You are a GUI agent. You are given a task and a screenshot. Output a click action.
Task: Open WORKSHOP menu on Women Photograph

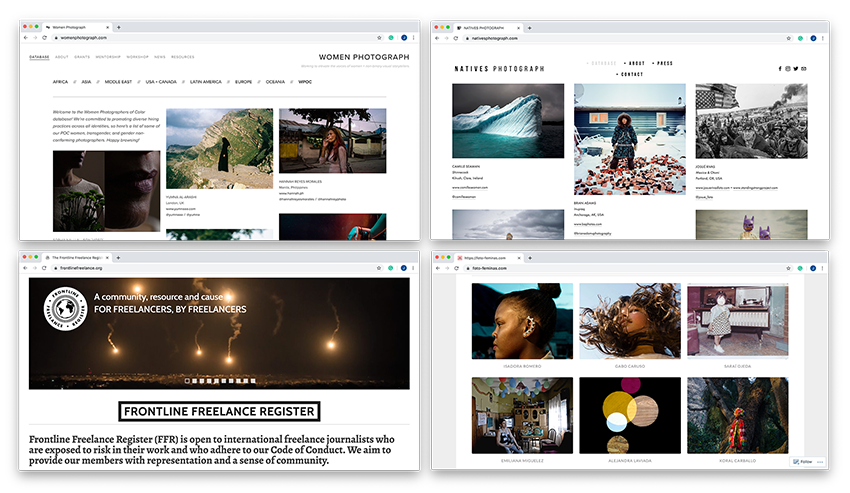[x=137, y=57]
